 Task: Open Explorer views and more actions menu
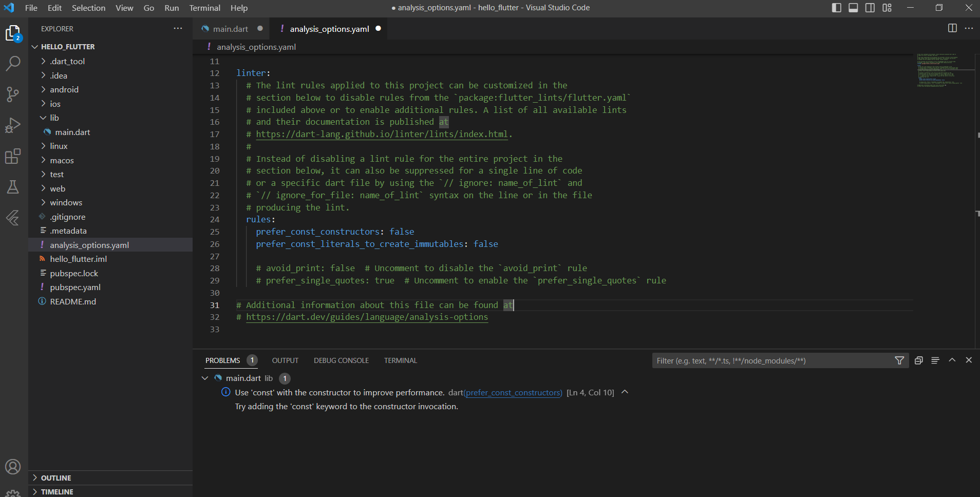point(178,29)
